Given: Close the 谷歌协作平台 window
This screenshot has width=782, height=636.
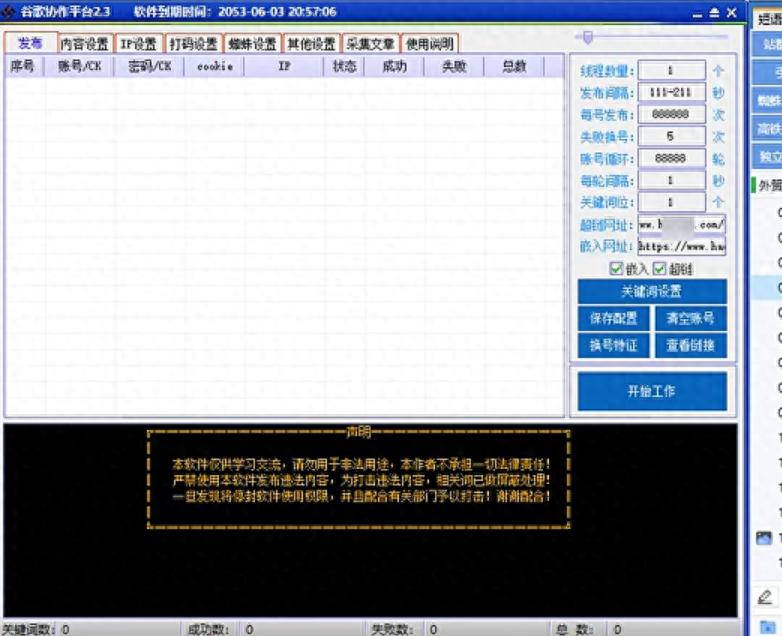Looking at the screenshot, I should pos(732,12).
